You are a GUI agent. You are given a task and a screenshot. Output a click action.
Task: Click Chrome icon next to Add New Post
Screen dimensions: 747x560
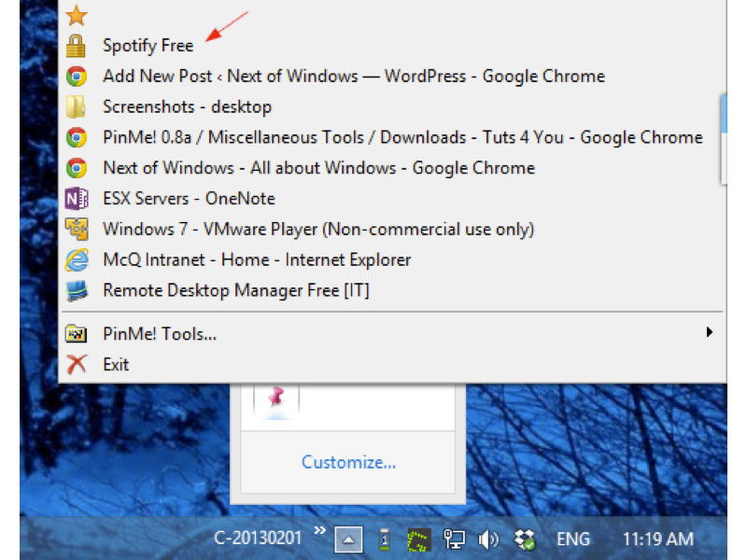pos(77,77)
